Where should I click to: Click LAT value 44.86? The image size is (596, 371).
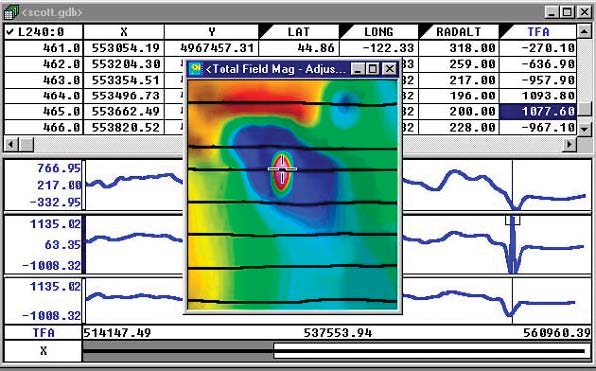coord(299,48)
